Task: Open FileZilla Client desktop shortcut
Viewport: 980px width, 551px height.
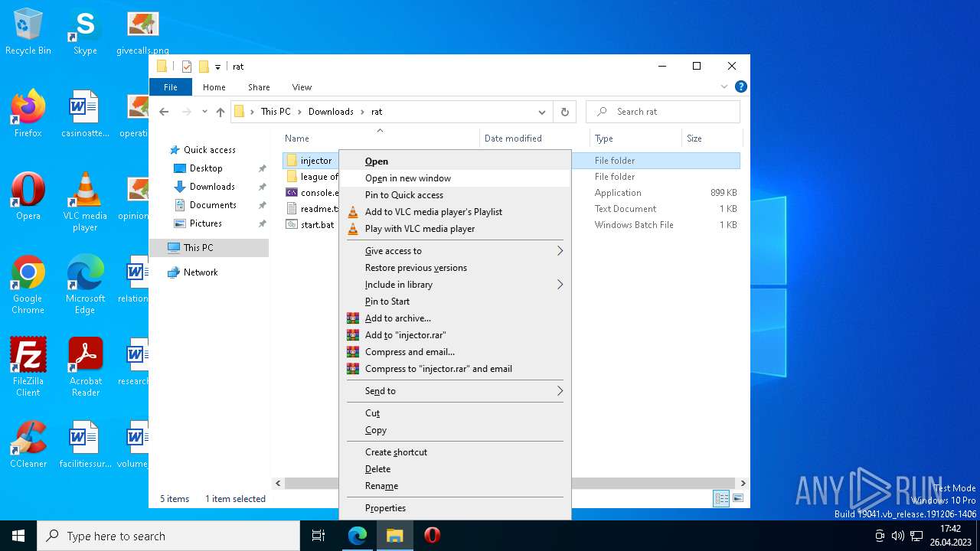Action: [28, 367]
